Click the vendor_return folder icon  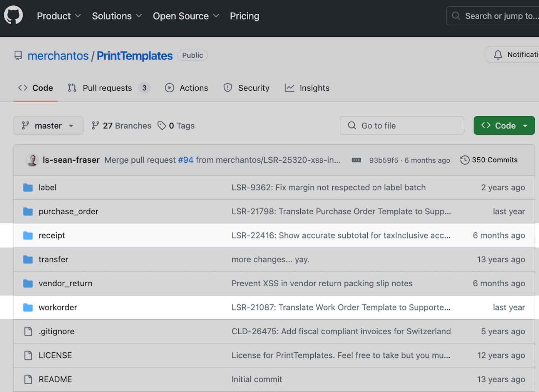pyautogui.click(x=28, y=284)
